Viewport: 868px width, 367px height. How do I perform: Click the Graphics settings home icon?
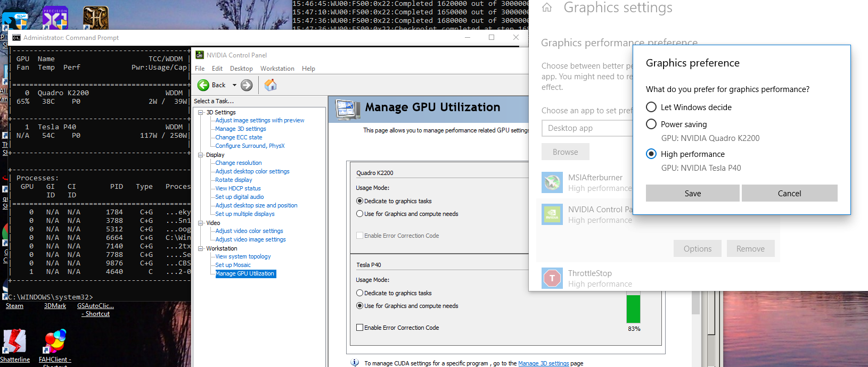click(547, 7)
